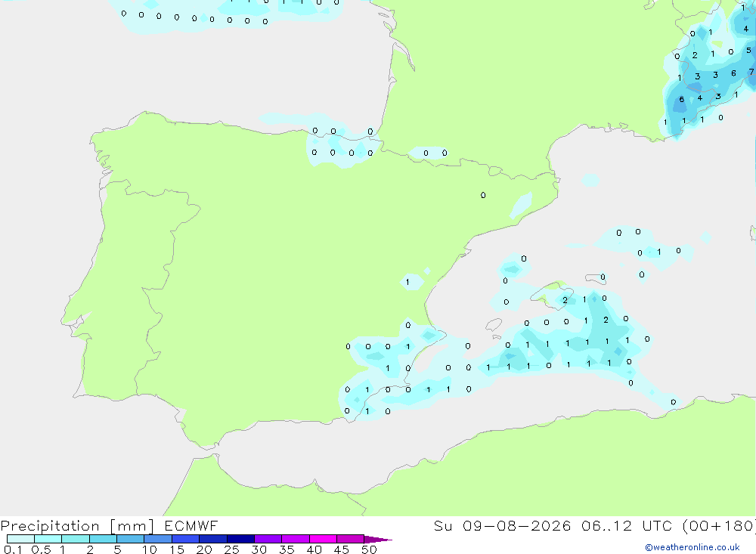Click the 25–30 mm dark navy swatch
Viewport: 756px width, 554px height.
click(240, 539)
